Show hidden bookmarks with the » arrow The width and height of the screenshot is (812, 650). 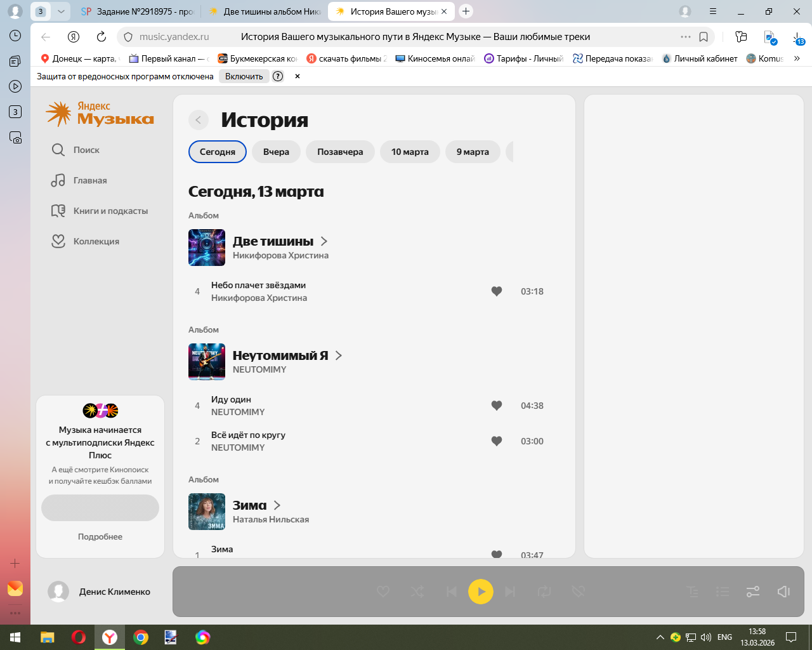(797, 58)
